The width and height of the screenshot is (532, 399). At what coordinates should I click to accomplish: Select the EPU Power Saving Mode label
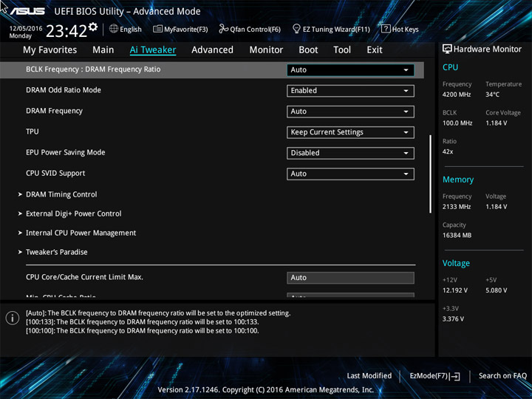click(x=66, y=152)
